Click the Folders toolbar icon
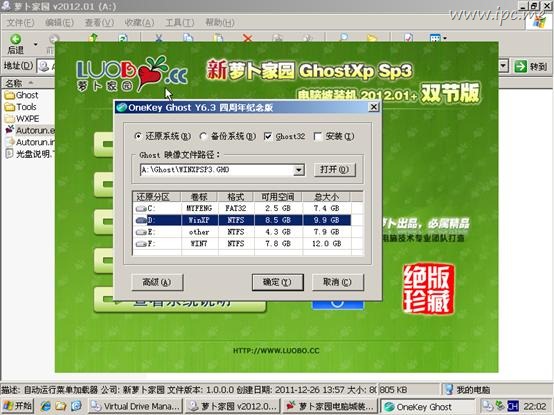The image size is (554, 415). [371, 38]
